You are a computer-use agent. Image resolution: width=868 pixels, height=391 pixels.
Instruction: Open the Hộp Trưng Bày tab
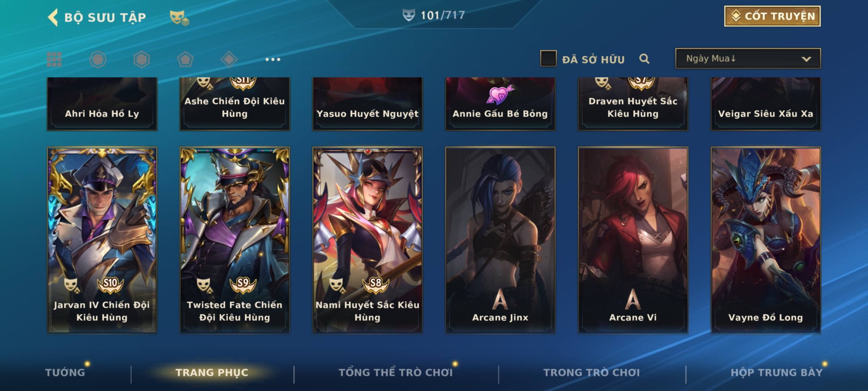(x=776, y=373)
